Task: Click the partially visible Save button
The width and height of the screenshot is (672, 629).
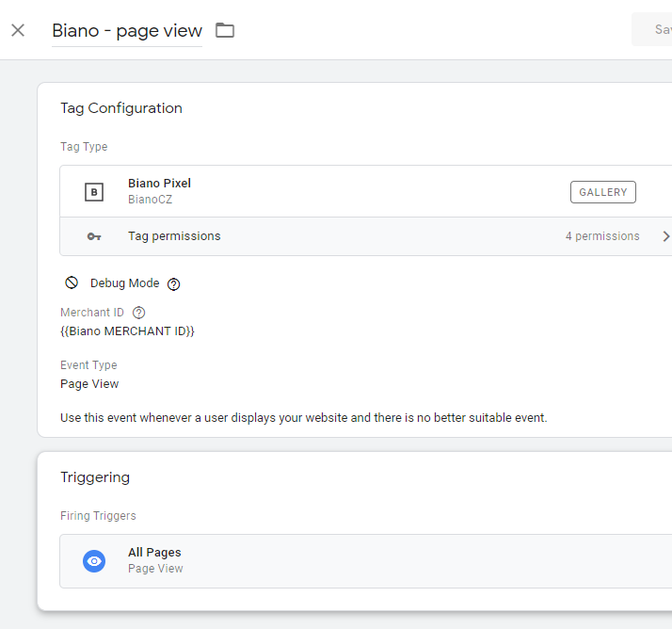Action: [x=652, y=29]
